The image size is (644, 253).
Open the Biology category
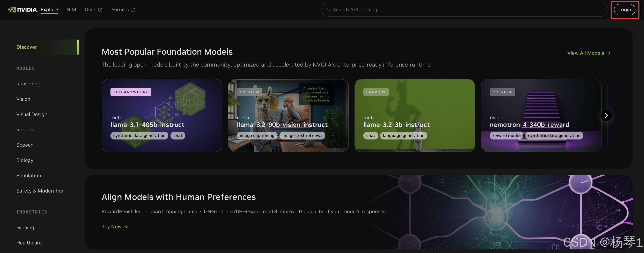click(25, 160)
